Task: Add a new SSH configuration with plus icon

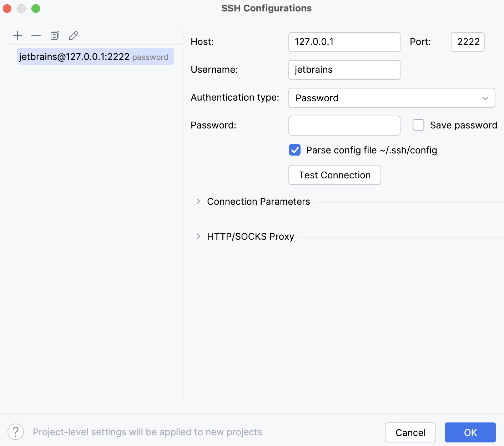Action: (17, 35)
